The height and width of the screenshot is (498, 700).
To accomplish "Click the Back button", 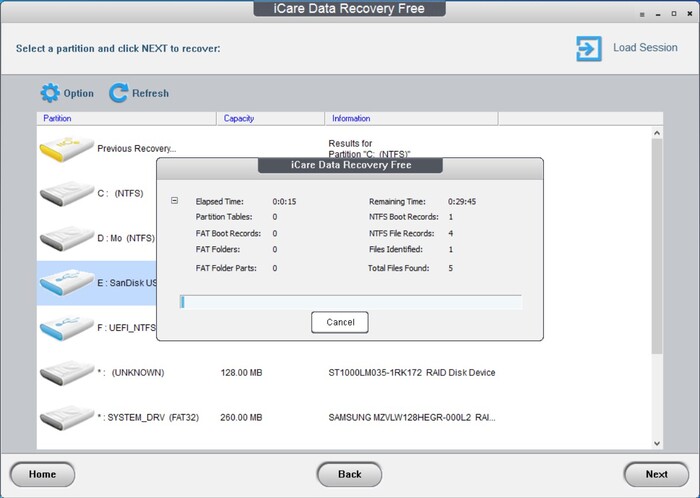I will click(x=350, y=474).
